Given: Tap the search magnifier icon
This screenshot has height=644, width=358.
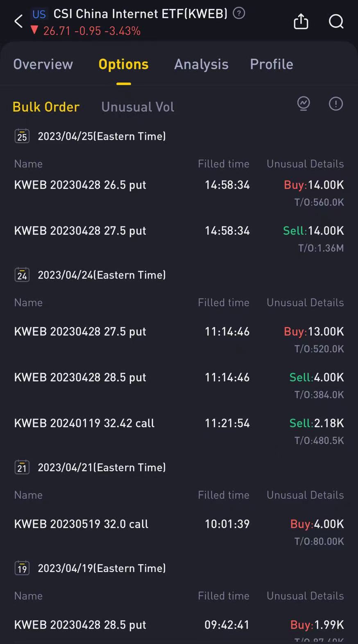Looking at the screenshot, I should click(336, 21).
